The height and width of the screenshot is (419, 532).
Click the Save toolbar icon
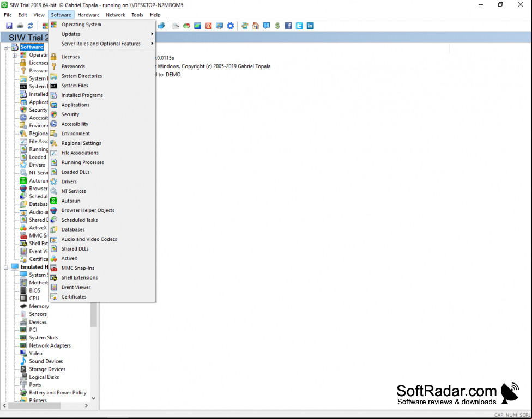[9, 26]
